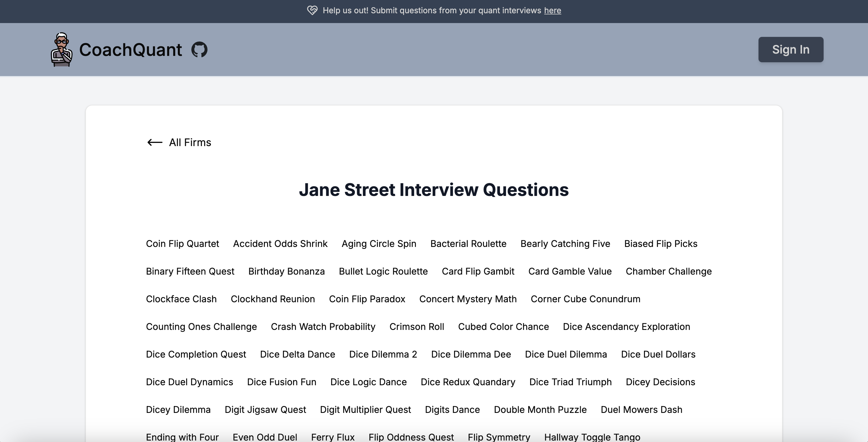Open Coin Flip Paradox
The height and width of the screenshot is (442, 868).
pos(367,299)
